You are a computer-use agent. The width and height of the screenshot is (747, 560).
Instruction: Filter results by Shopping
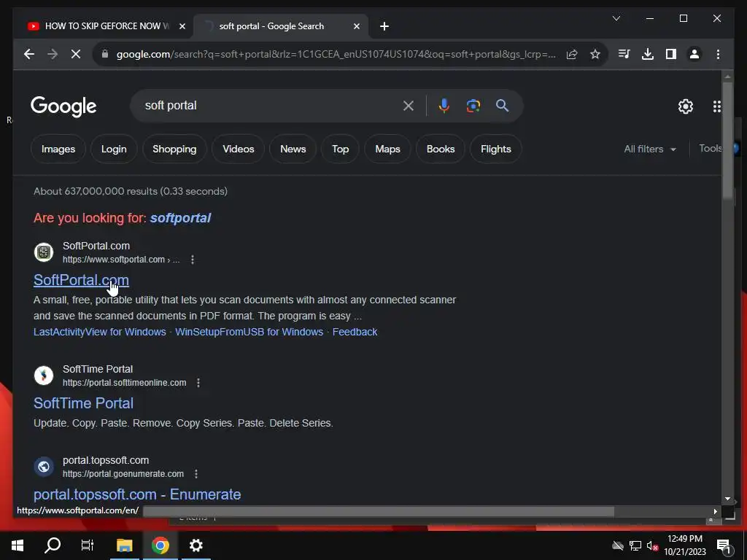point(174,149)
